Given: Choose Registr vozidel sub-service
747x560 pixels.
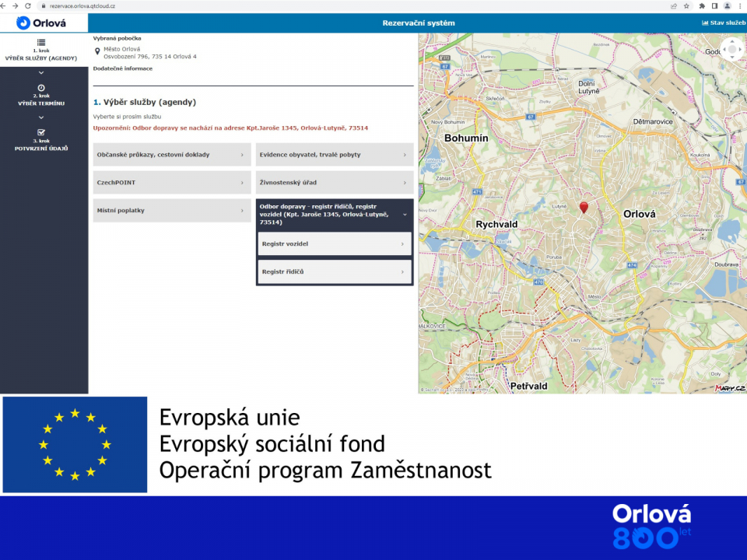Looking at the screenshot, I should [x=335, y=243].
